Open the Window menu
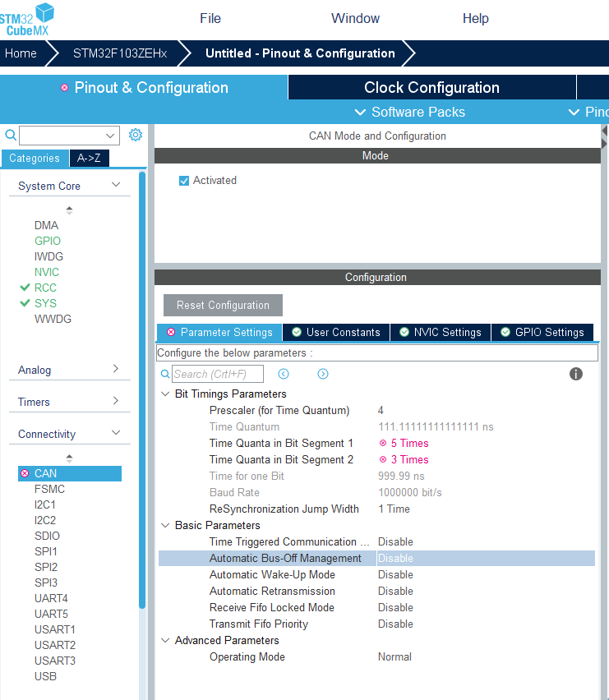Image resolution: width=609 pixels, height=700 pixels. [355, 18]
